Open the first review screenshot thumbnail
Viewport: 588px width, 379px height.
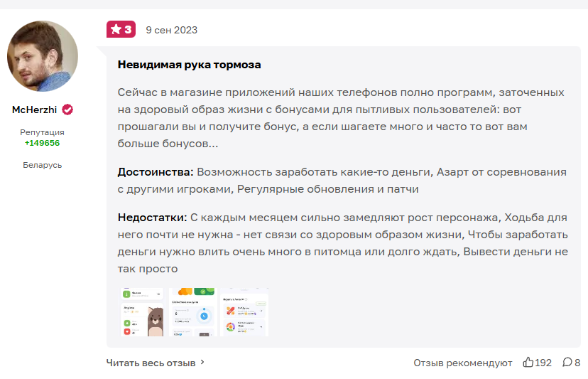(x=142, y=312)
